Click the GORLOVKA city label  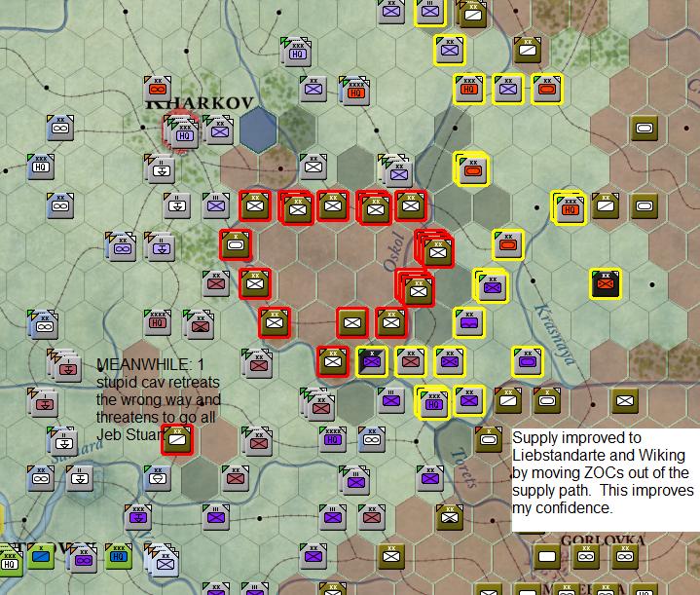click(x=603, y=540)
